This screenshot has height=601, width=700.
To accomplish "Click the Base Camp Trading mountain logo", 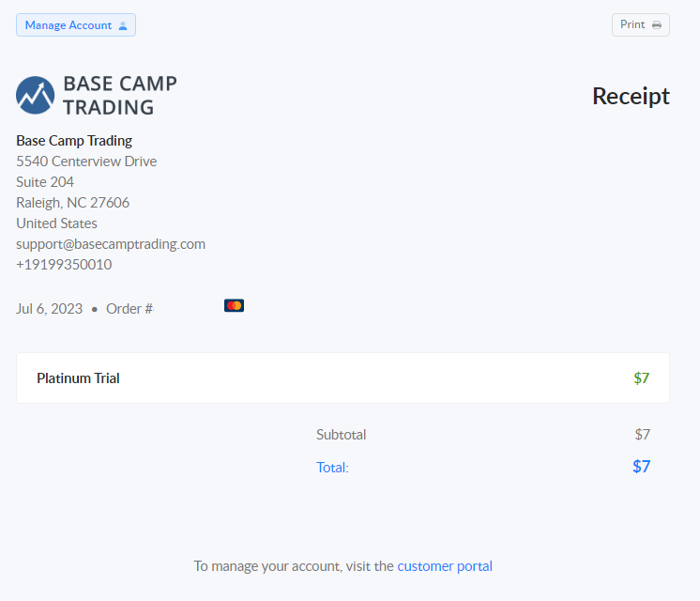I will (x=36, y=95).
